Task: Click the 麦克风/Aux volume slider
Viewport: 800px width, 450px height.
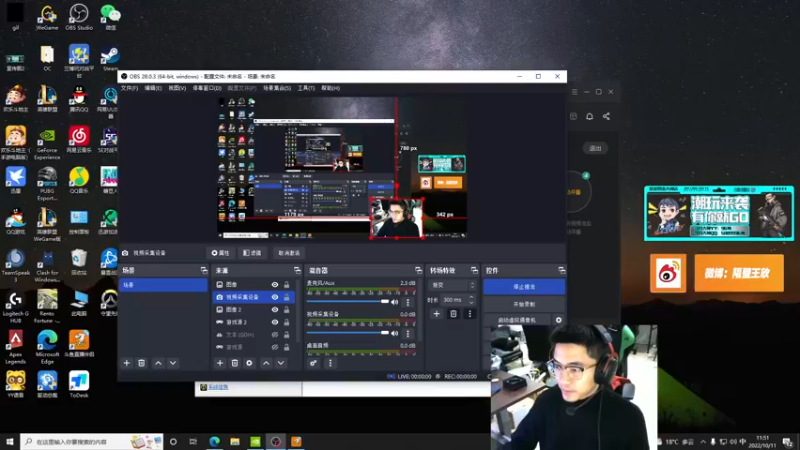Action: (347, 302)
